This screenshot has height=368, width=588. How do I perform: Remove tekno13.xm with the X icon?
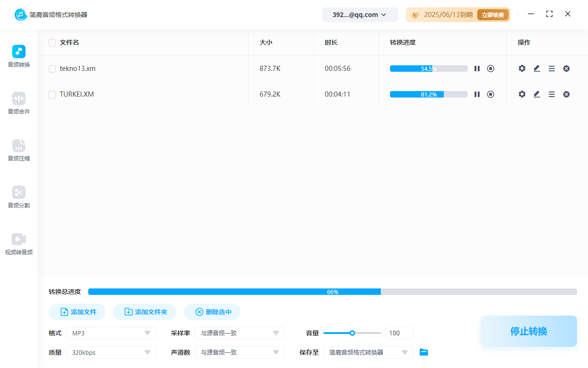click(566, 69)
